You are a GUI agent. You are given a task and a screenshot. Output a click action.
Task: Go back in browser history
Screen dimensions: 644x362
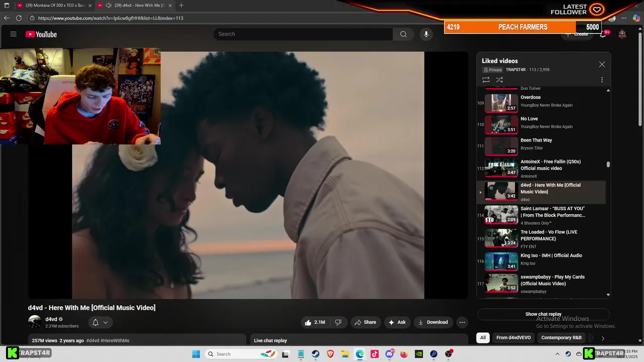(x=7, y=18)
